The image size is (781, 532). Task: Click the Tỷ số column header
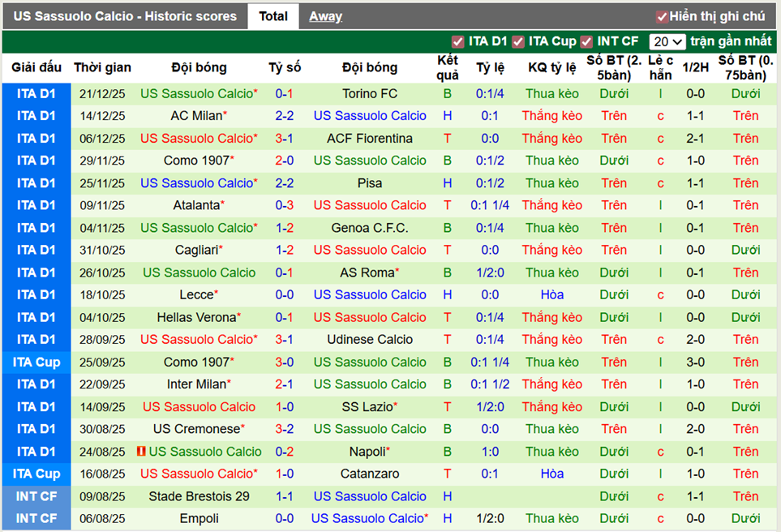click(285, 67)
